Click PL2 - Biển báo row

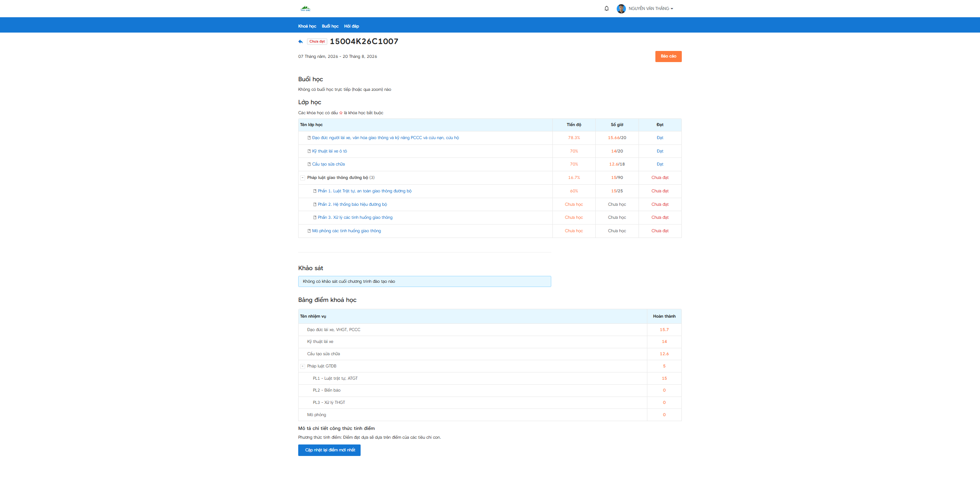[x=490, y=390]
